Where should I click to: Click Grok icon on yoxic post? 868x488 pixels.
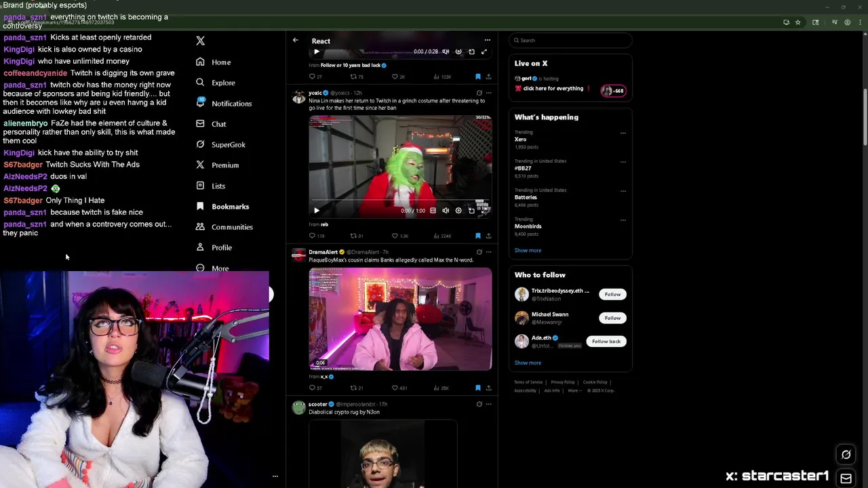click(x=479, y=93)
